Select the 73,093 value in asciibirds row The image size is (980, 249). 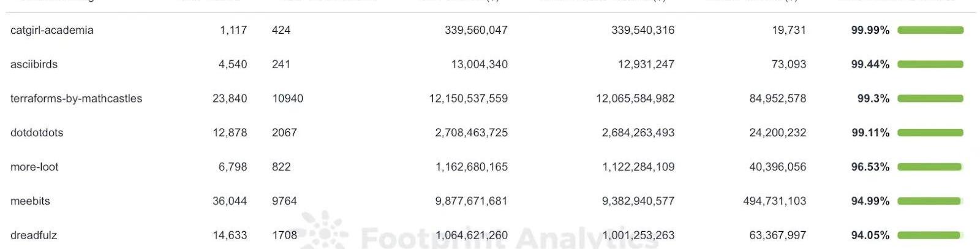click(788, 64)
